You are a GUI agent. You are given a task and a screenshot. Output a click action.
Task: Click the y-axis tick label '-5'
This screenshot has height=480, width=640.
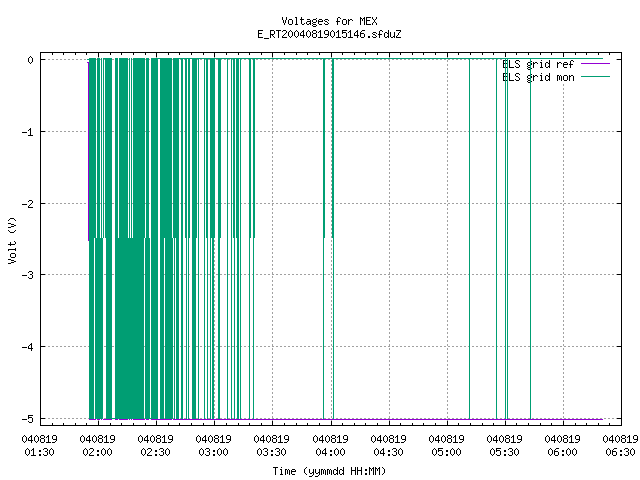click(x=28, y=419)
